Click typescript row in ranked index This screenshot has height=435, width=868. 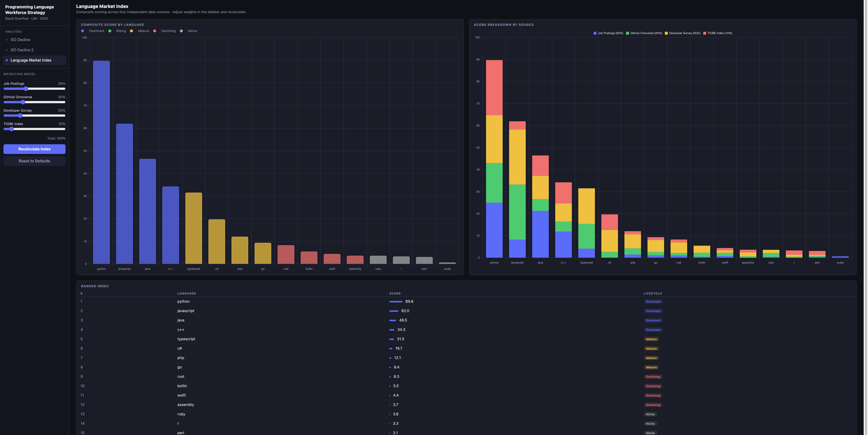(x=466, y=339)
